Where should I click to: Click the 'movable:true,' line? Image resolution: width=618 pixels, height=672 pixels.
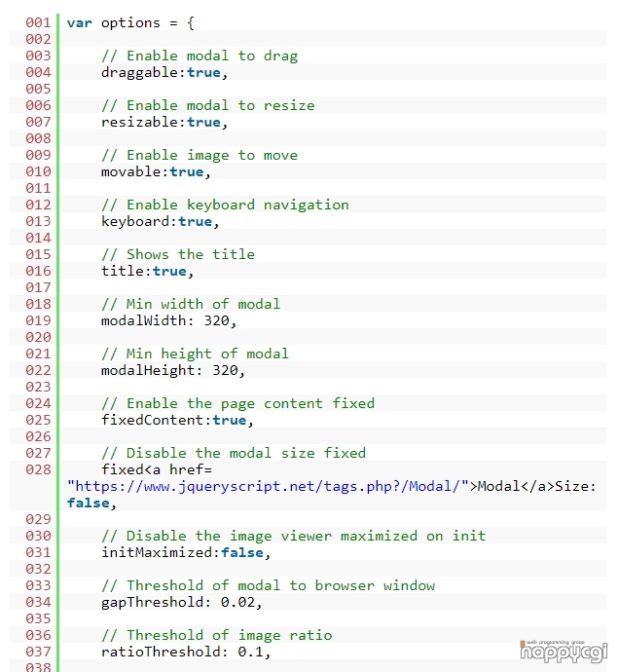(x=156, y=171)
